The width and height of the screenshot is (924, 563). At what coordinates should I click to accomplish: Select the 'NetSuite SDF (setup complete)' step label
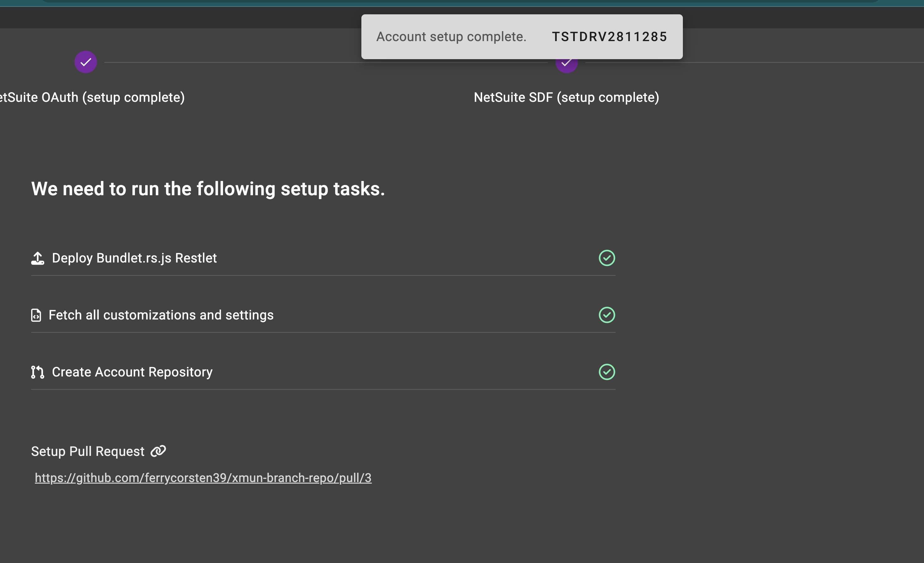point(566,97)
